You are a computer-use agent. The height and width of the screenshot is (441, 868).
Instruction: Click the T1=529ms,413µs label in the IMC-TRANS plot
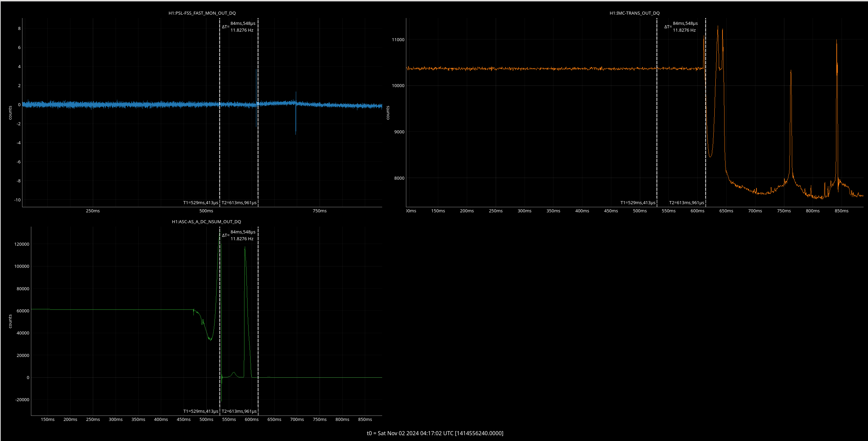(638, 202)
